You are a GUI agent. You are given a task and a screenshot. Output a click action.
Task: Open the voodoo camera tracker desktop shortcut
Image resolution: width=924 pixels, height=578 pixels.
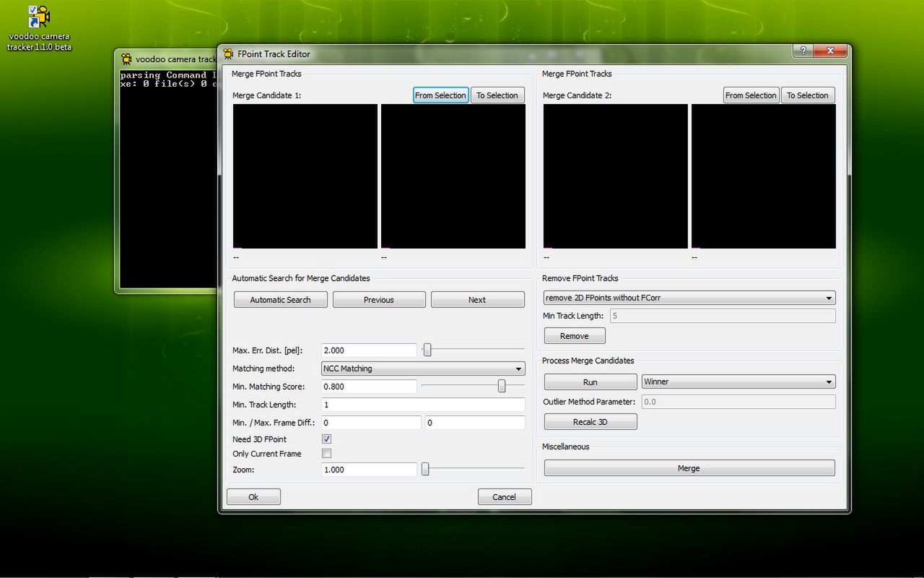point(39,27)
